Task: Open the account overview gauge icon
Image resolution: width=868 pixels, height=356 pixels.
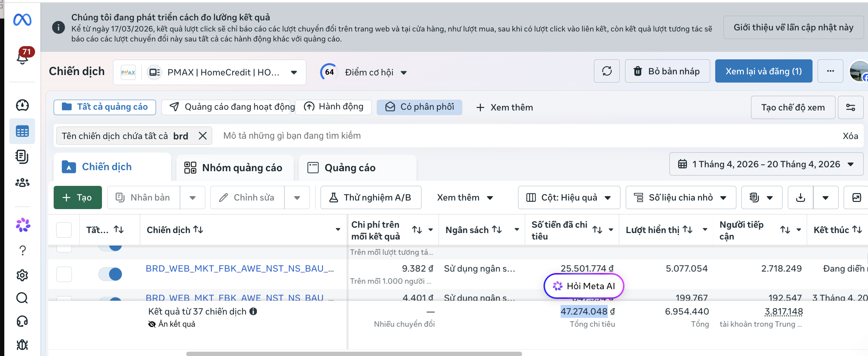Action: point(22,105)
